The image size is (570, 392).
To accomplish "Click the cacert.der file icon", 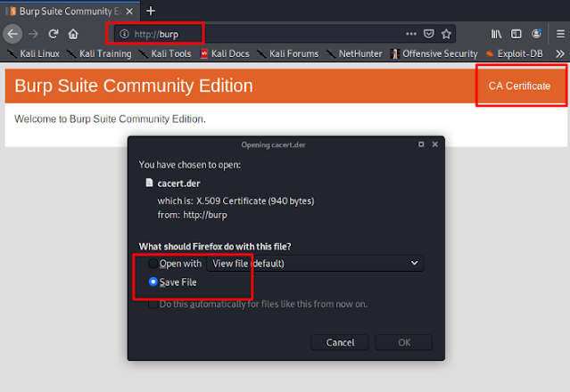I will (x=149, y=183).
